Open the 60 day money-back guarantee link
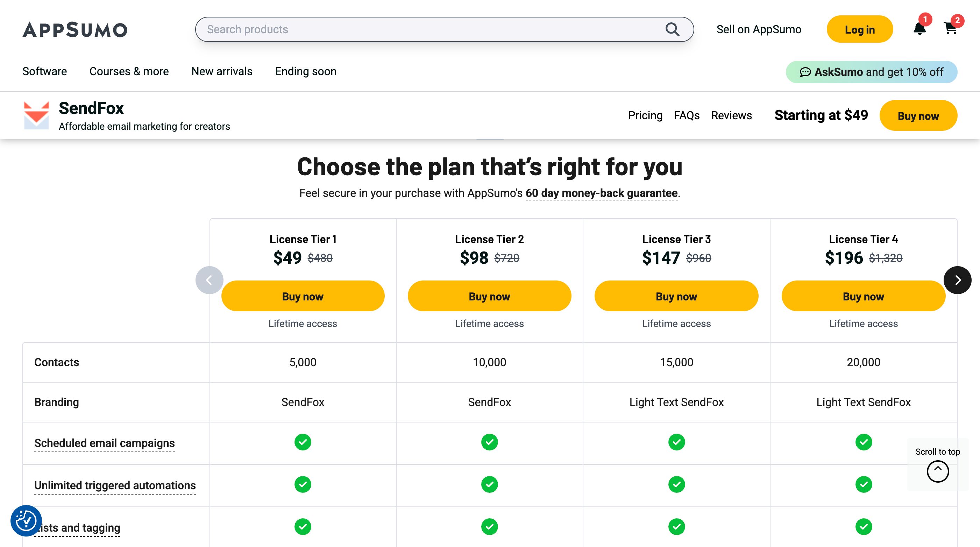 coord(601,193)
